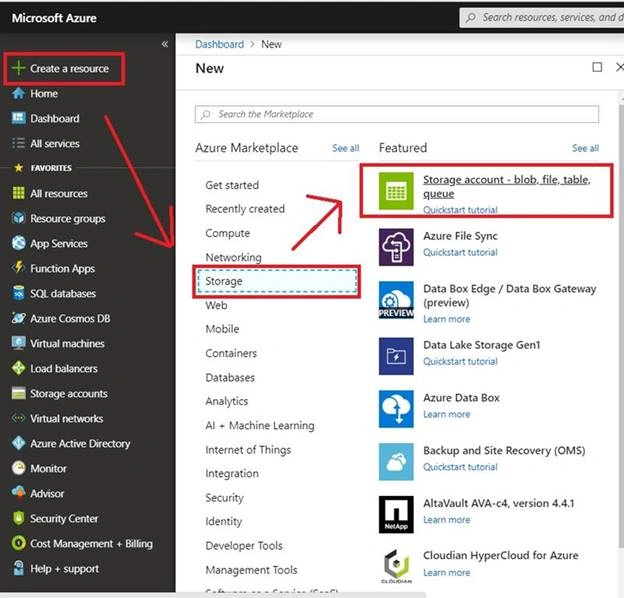
Task: Select Databases marketplace category
Action: (x=230, y=377)
